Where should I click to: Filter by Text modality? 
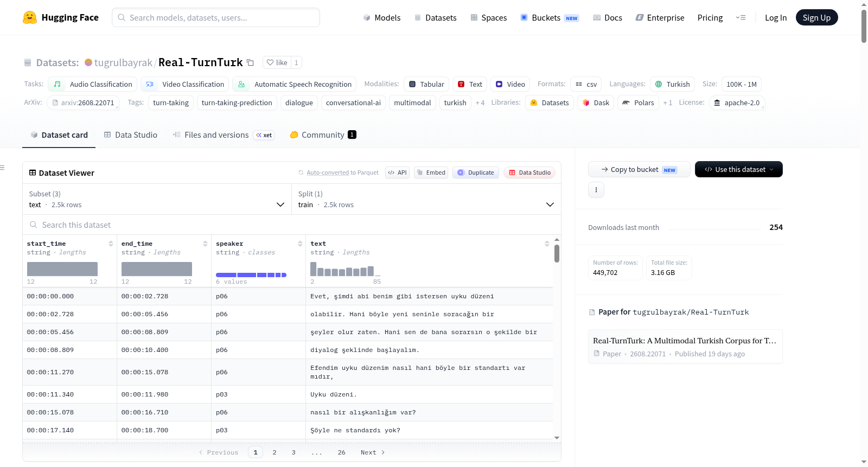470,84
